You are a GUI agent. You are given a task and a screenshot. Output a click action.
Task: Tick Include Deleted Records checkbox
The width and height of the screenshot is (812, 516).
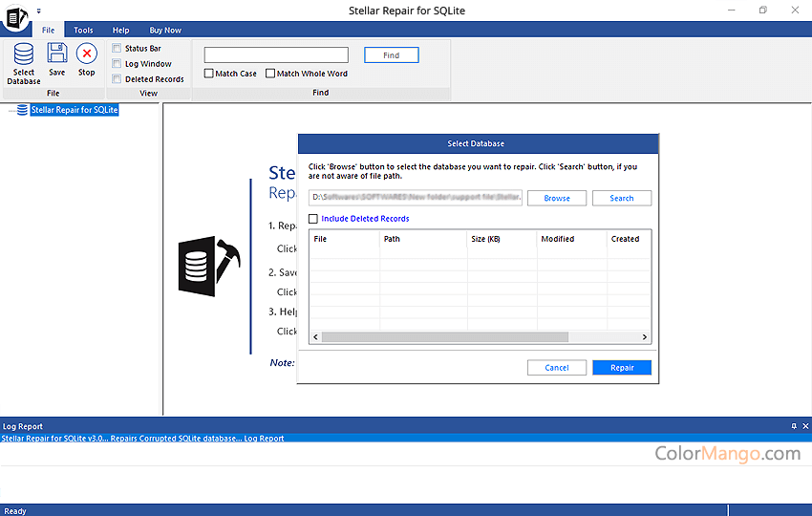click(x=313, y=219)
